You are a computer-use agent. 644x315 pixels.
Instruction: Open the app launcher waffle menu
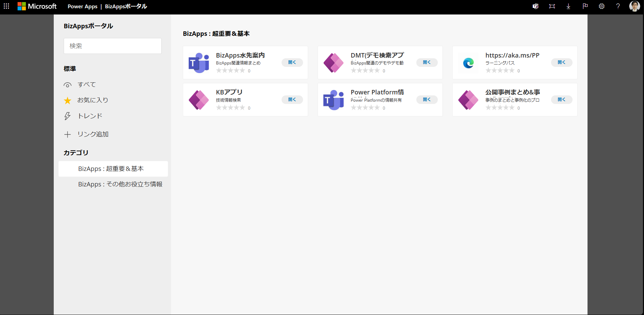click(x=6, y=6)
